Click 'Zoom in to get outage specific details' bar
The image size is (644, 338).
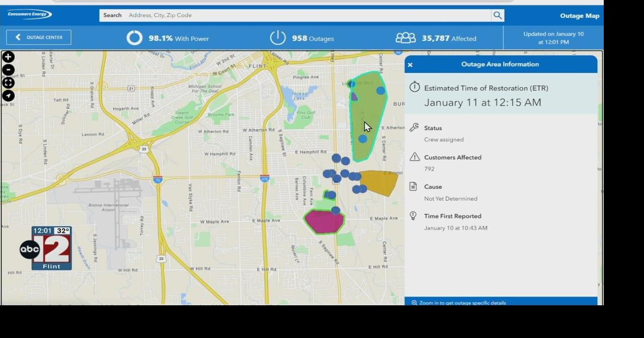pos(501,302)
